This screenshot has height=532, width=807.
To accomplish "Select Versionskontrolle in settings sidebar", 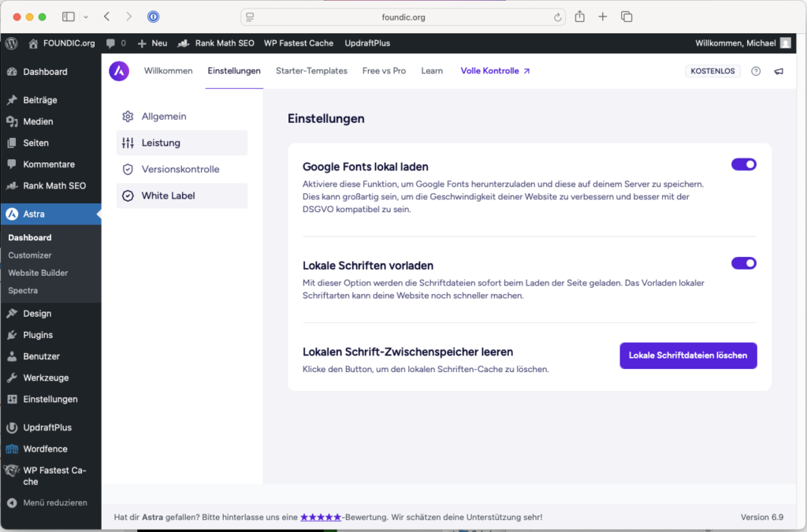I will [180, 169].
